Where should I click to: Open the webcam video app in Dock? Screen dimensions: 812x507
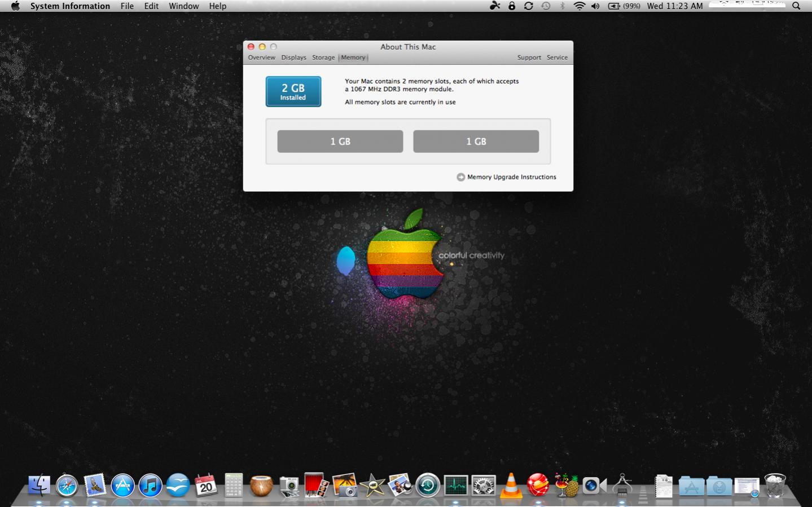point(594,486)
